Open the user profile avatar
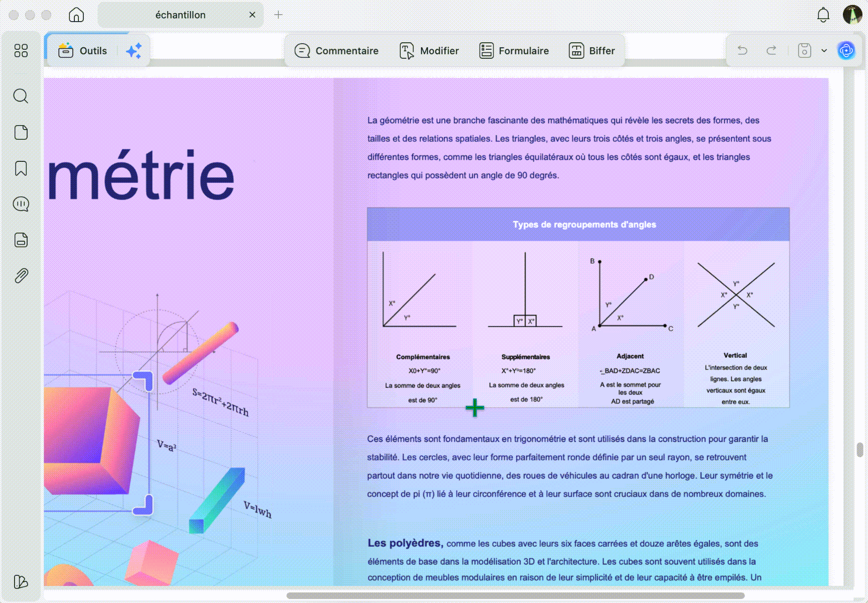This screenshot has height=603, width=868. 852,15
